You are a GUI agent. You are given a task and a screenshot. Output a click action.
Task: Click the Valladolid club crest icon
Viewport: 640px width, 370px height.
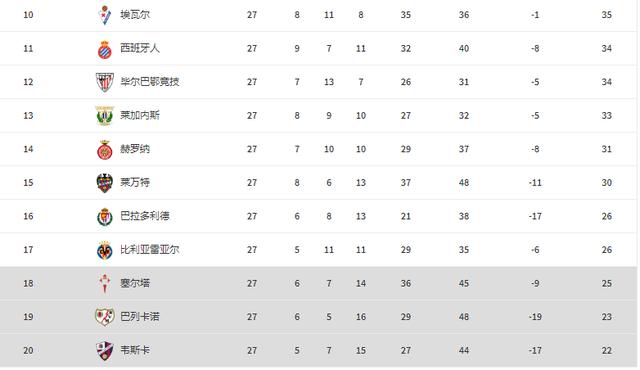105,217
